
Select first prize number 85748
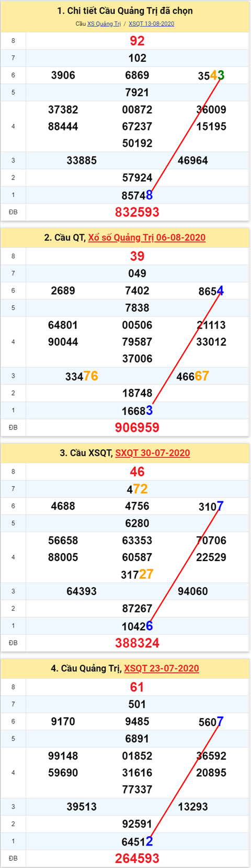tap(137, 195)
